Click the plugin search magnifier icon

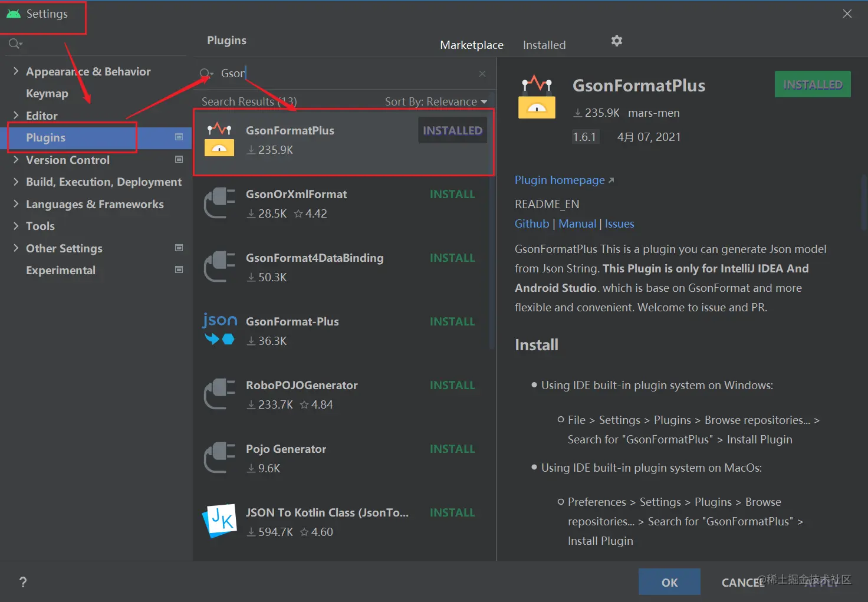pyautogui.click(x=206, y=74)
